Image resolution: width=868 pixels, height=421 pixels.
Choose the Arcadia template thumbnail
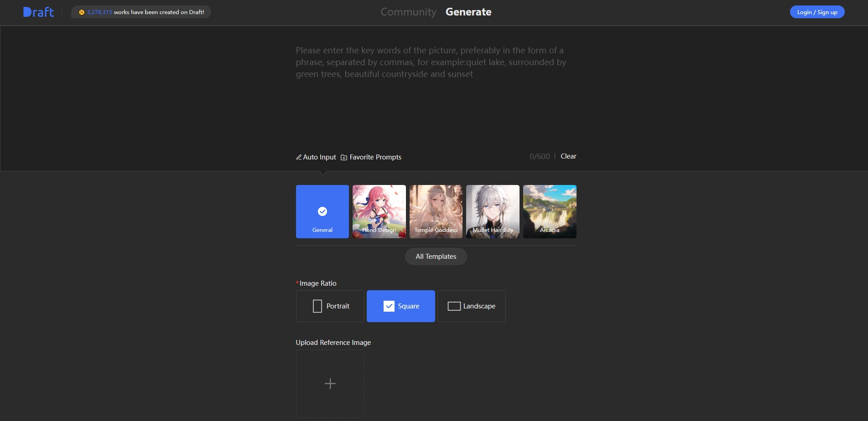550,211
